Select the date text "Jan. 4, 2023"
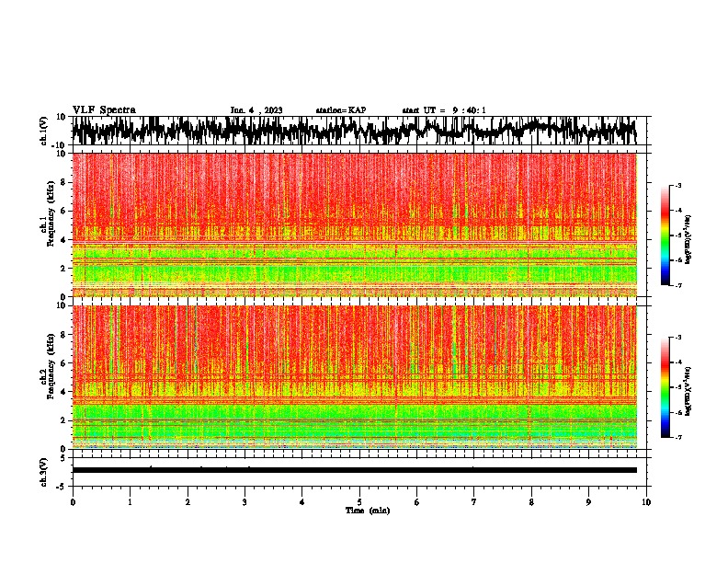This screenshot has height=563, width=728. (x=256, y=110)
